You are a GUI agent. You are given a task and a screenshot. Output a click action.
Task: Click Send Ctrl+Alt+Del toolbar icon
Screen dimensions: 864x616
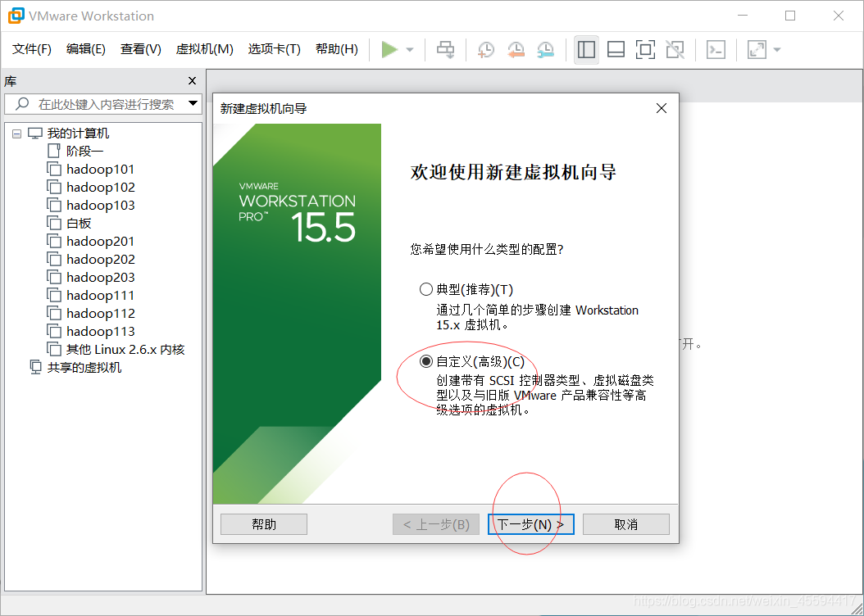coord(445,49)
